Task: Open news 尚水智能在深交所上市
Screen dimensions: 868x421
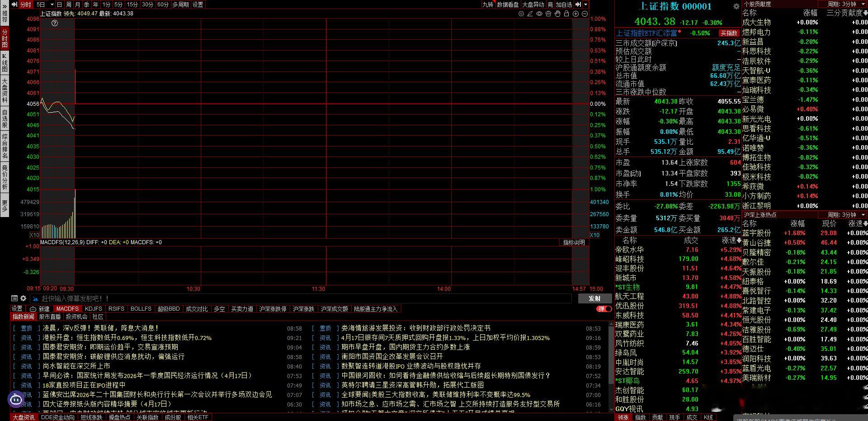Action: coord(76,366)
